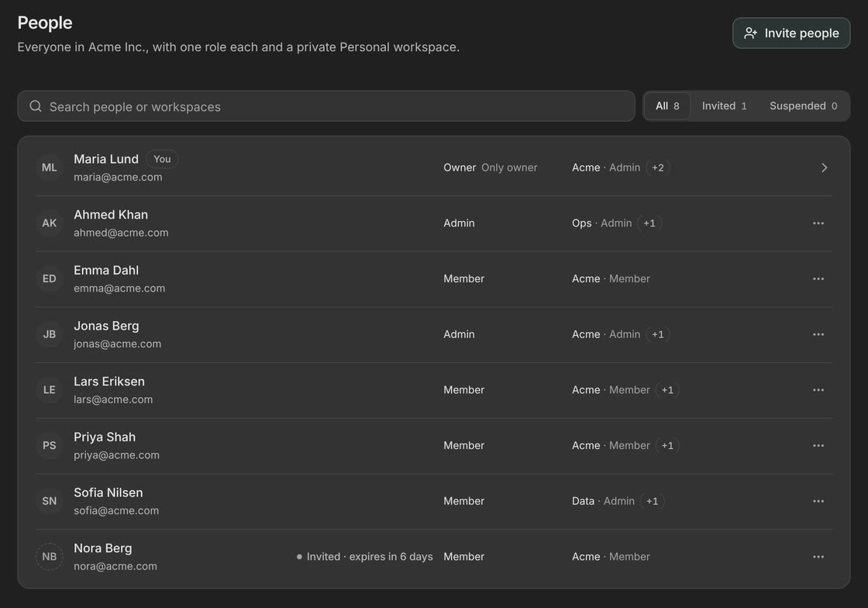Image resolution: width=868 pixels, height=608 pixels.
Task: Open more options for Nora Berg
Action: [818, 557]
